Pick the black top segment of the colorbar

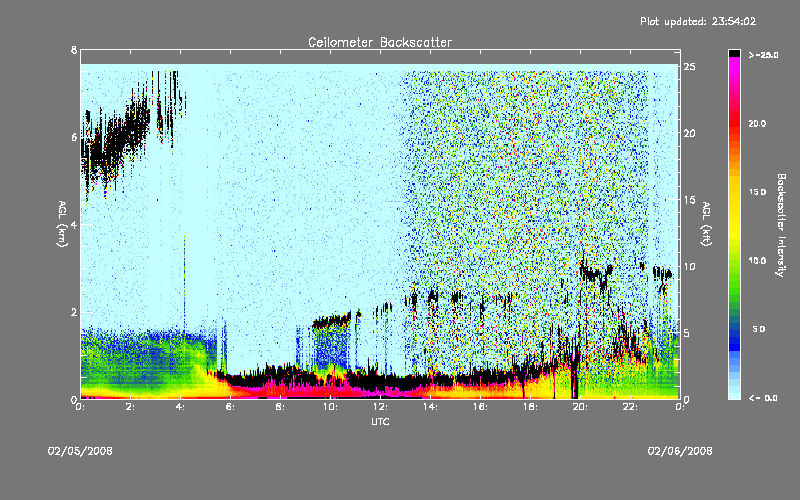[x=734, y=53]
